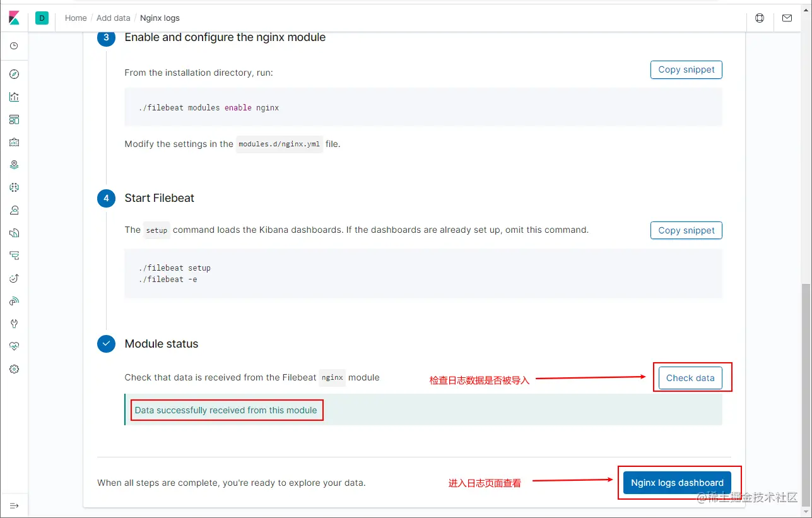Copy snippet for Start Filebeat step
The image size is (812, 518).
686,230
